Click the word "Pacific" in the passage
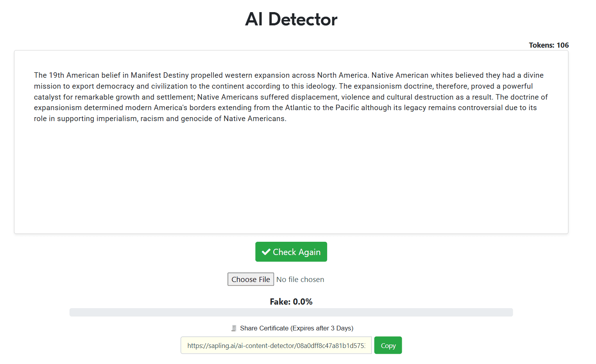The image size is (596, 364). (x=347, y=107)
